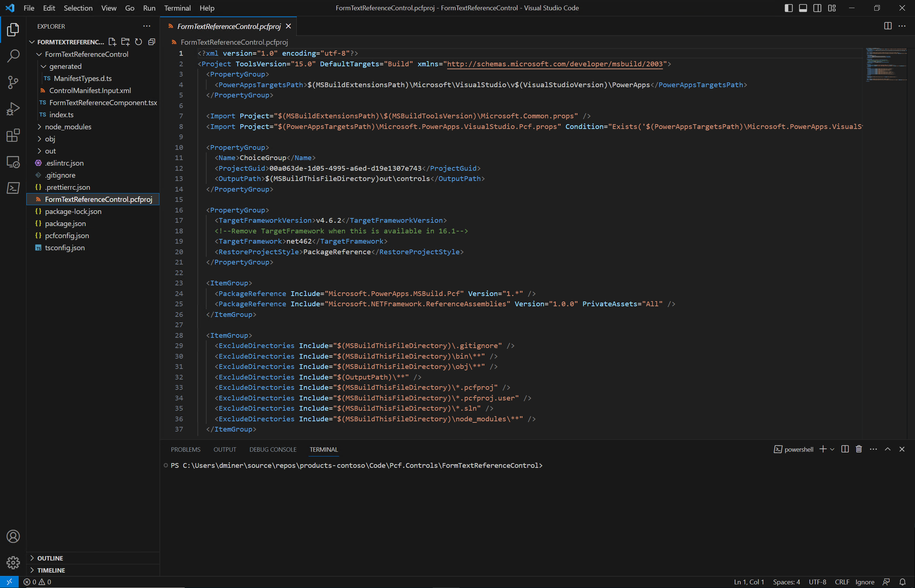Viewport: 915px width, 588px height.
Task: Open the new terminal launch profile dropdown
Action: (x=833, y=450)
